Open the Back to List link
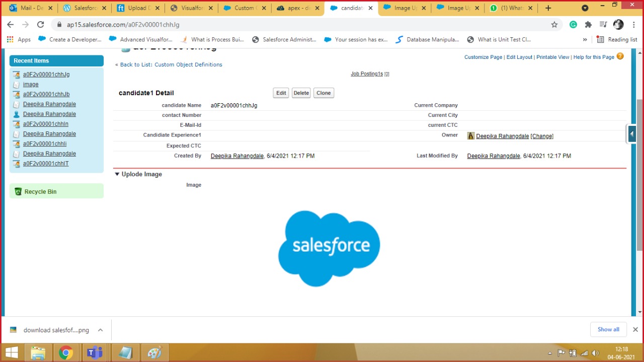The width and height of the screenshot is (644, 362). coord(171,64)
